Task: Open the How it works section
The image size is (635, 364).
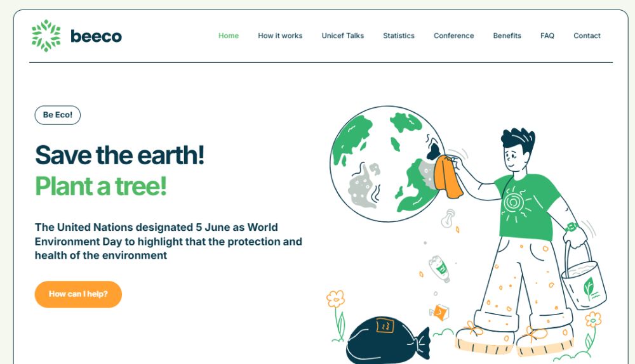Action: pos(280,36)
